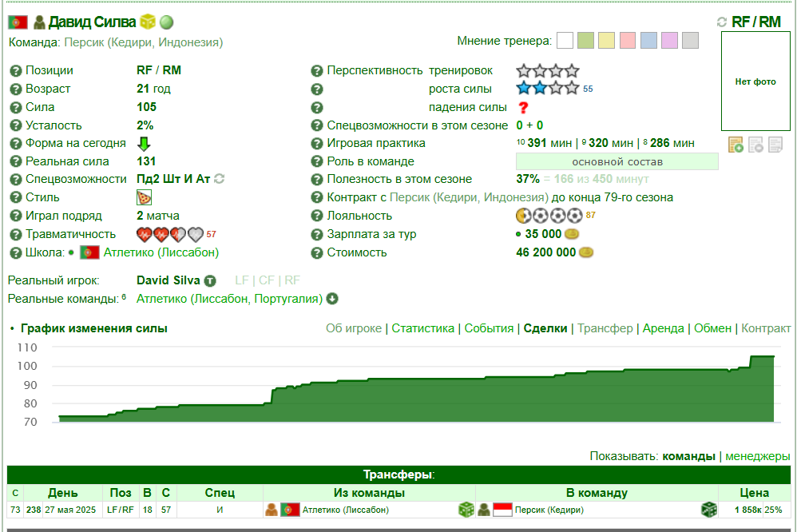Open team link Персик (Кедири, Индонезия) at top
This screenshot has height=532, width=797.
click(143, 42)
